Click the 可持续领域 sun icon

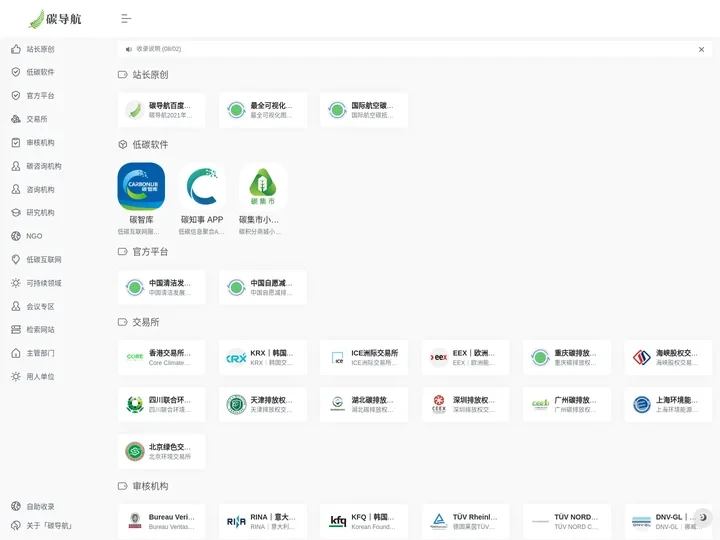[x=16, y=283]
